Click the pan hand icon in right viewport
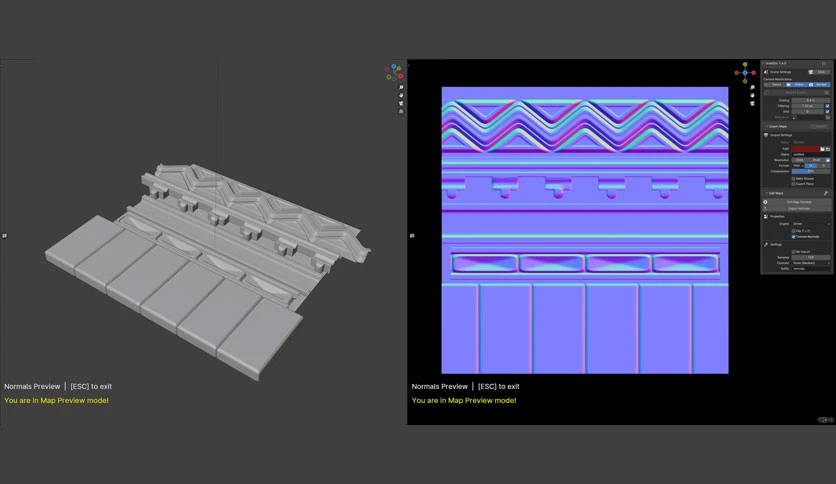This screenshot has height=484, width=836. (x=752, y=95)
